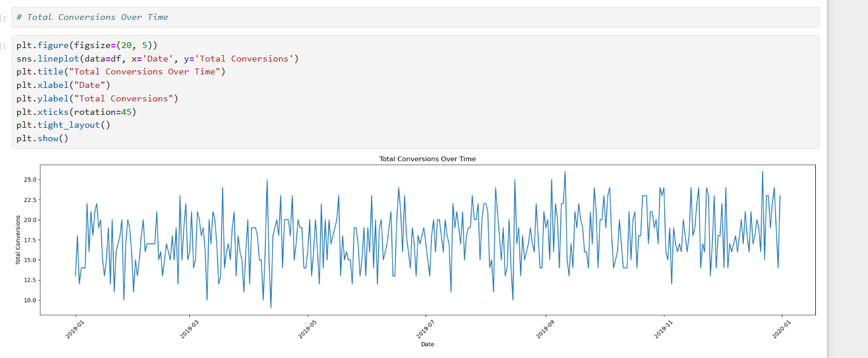868x358 pixels.
Task: Select the plt.xticks(rotation=45) line
Action: (x=76, y=111)
